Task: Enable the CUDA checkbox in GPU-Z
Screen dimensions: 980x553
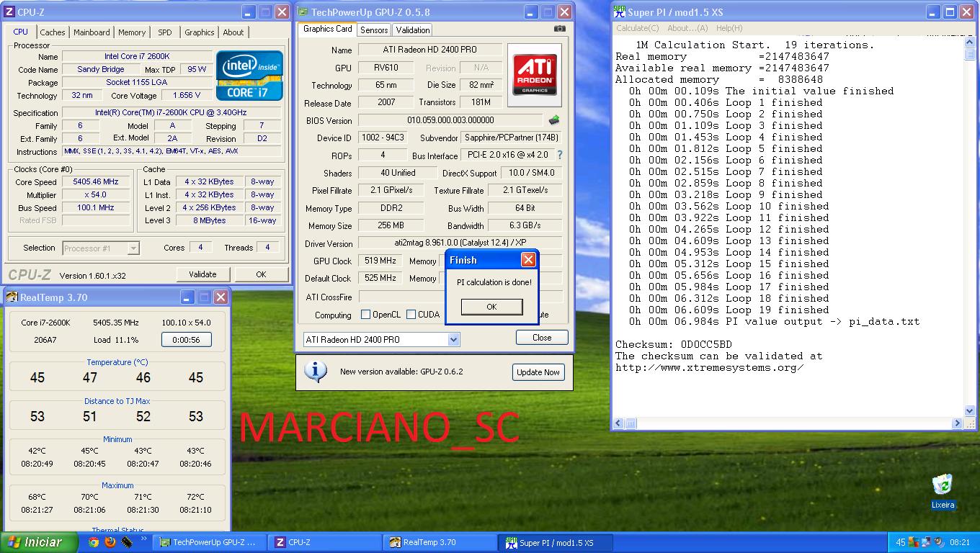Action: (411, 314)
